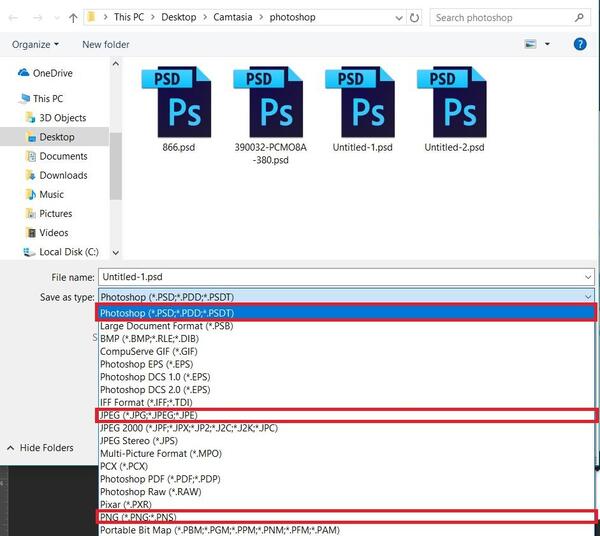This screenshot has width=600, height=536.
Task: Open view options dropdown arrow
Action: (547, 44)
